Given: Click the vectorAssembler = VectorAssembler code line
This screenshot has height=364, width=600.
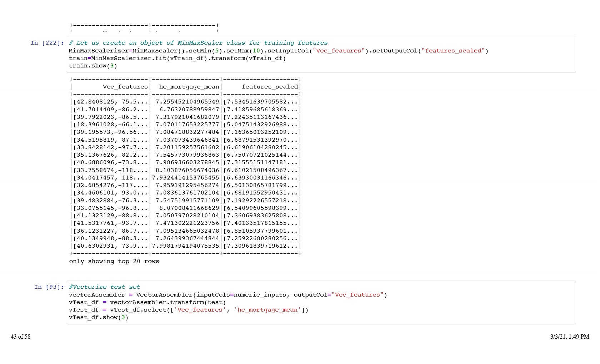Looking at the screenshot, I should pos(227,295).
